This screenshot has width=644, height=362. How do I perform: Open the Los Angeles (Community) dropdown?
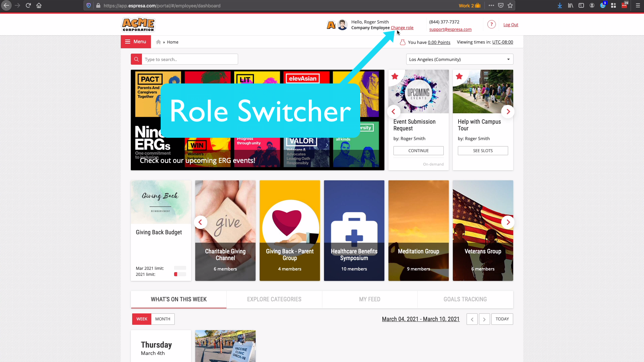point(459,59)
